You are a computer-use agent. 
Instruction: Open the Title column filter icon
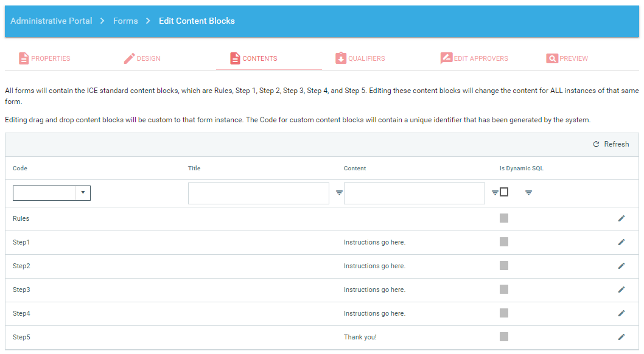coord(339,193)
